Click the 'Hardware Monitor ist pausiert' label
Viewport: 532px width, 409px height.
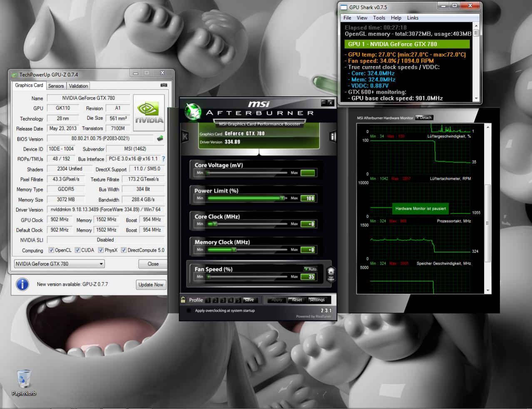420,208
